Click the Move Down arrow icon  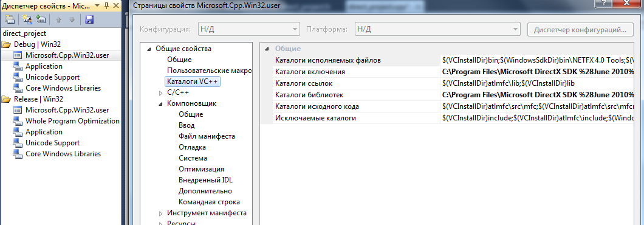pos(72,19)
